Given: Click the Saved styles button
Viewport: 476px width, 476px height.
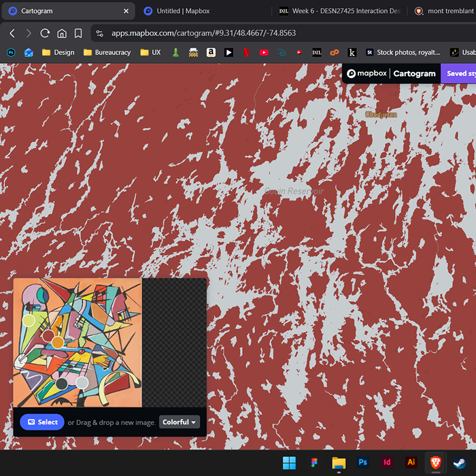Looking at the screenshot, I should point(458,73).
